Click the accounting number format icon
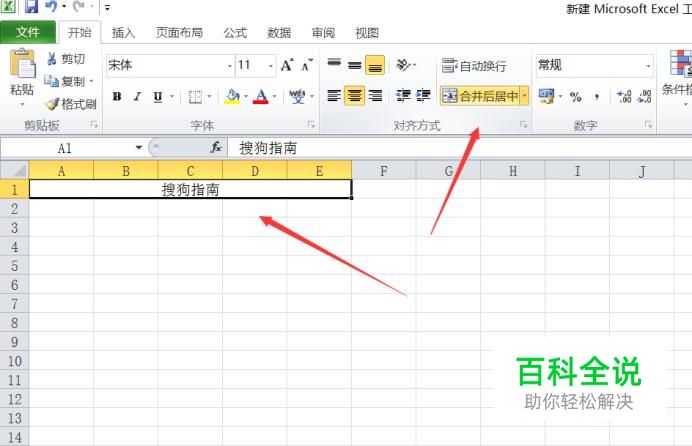Image resolution: width=692 pixels, height=446 pixels. [x=546, y=96]
